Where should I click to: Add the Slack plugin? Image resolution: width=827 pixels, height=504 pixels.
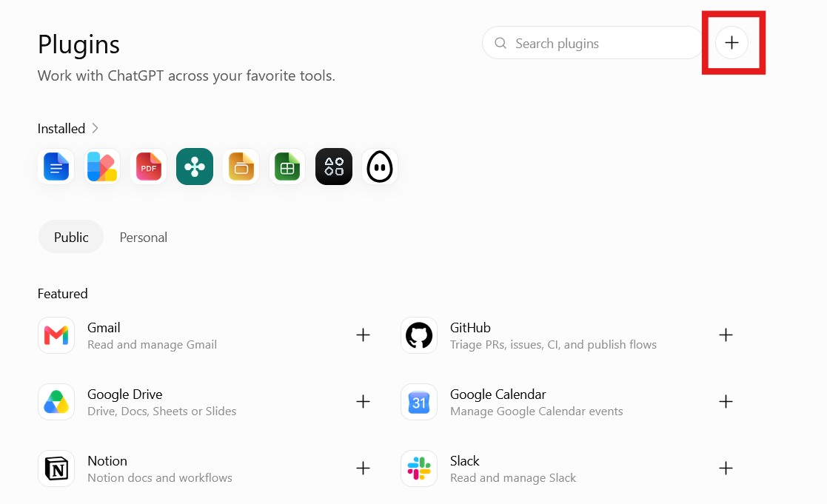tap(726, 468)
